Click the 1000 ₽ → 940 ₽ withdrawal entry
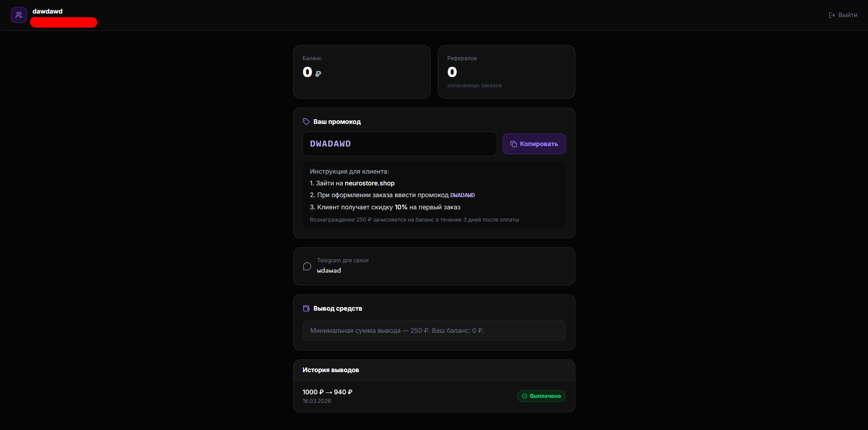 click(327, 392)
